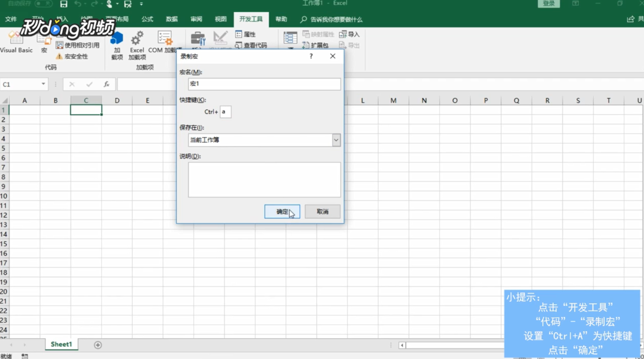Click View Code (查看代码) in ribbon

[x=251, y=45]
